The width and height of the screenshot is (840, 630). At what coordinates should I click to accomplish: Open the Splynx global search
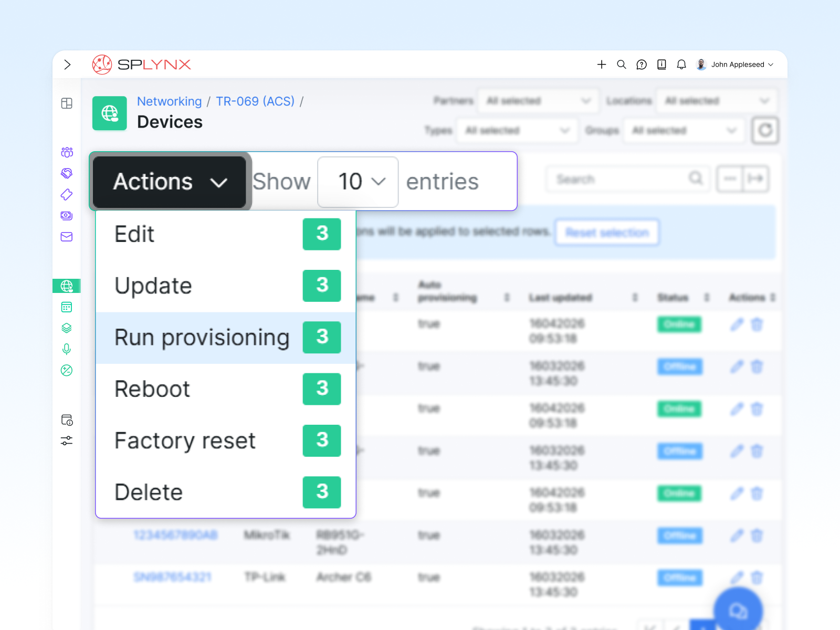(622, 64)
